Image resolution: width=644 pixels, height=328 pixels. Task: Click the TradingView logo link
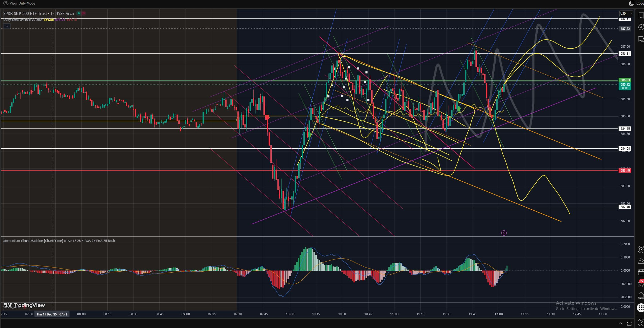[24, 305]
